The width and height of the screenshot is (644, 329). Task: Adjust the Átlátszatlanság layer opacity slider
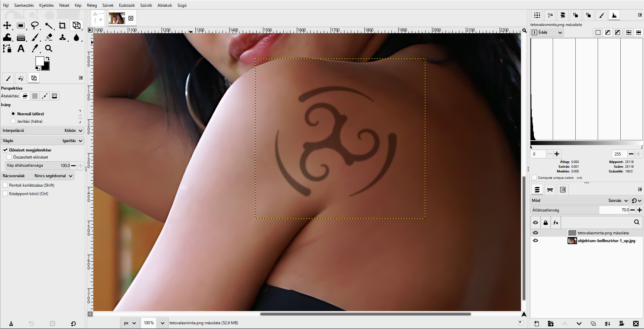click(x=580, y=210)
